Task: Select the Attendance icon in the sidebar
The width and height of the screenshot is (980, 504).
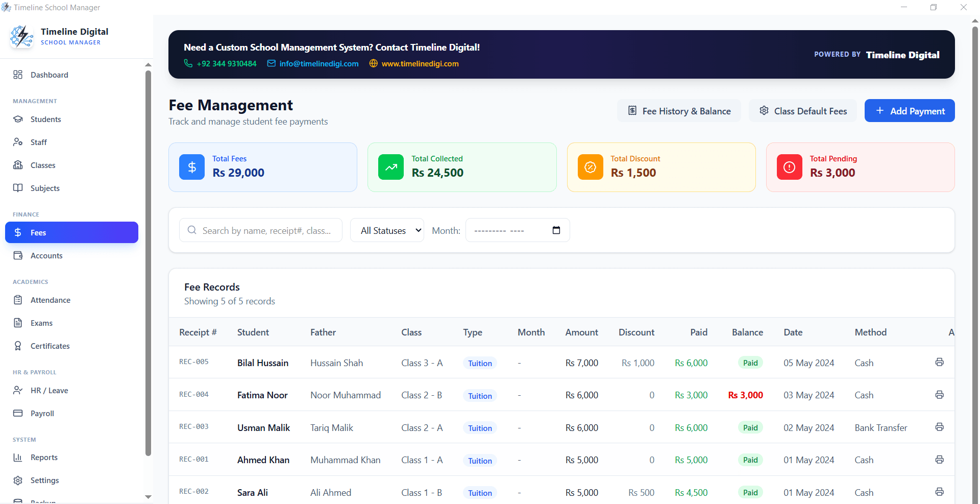Action: pyautogui.click(x=18, y=300)
